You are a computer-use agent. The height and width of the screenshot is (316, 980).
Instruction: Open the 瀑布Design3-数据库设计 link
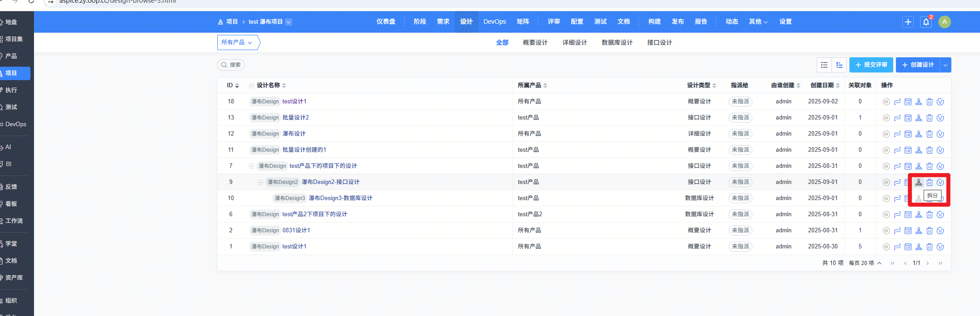(340, 198)
